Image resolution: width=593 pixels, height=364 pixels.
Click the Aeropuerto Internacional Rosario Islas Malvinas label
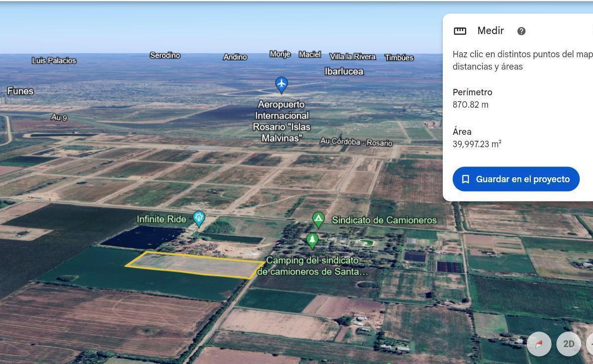click(x=282, y=121)
